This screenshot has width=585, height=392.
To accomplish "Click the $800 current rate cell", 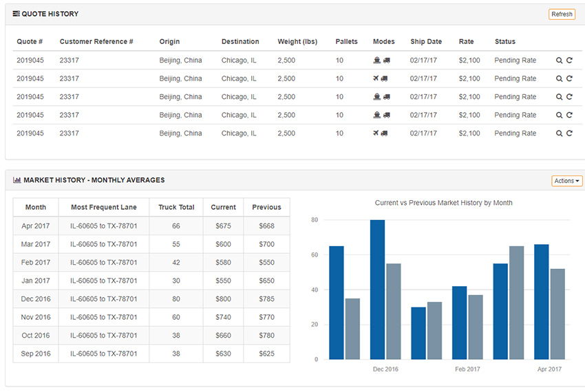I will click(x=223, y=298).
